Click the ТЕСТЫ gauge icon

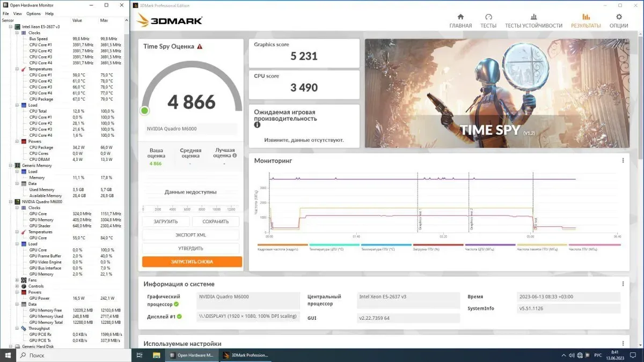(488, 17)
